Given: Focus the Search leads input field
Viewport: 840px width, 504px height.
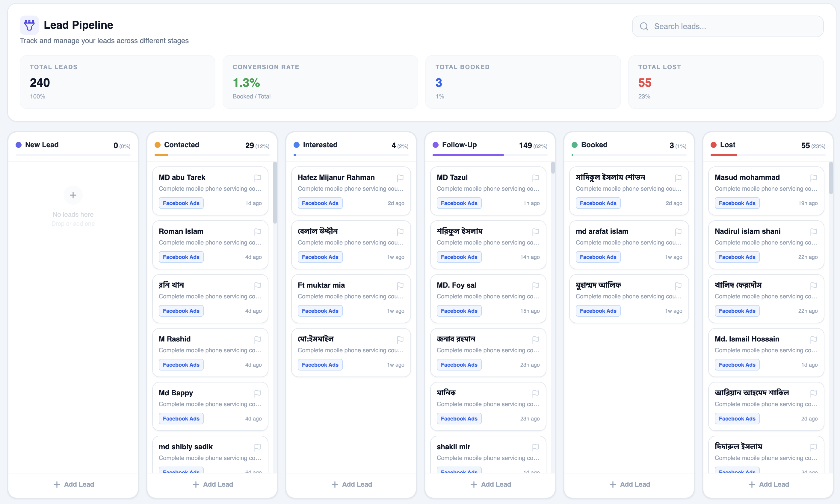Looking at the screenshot, I should 728,27.
